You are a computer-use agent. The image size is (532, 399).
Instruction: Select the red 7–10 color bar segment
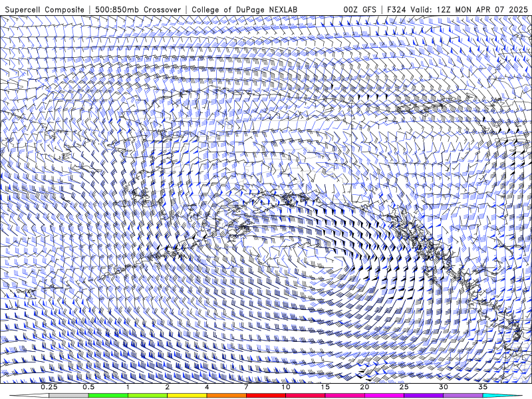266,396
